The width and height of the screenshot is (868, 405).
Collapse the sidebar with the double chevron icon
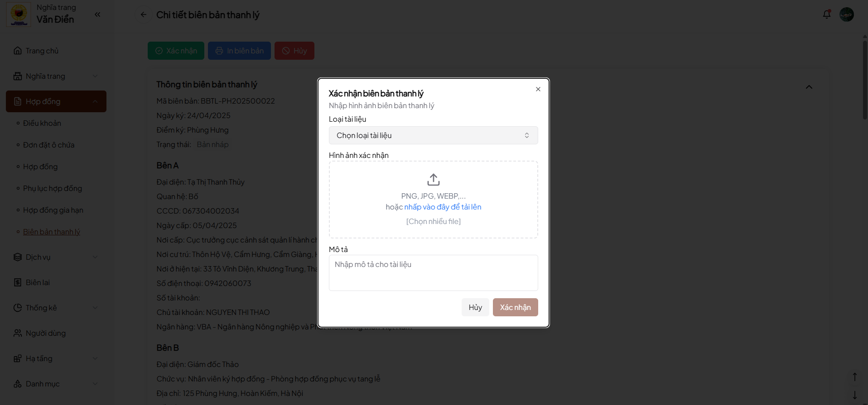(x=97, y=14)
